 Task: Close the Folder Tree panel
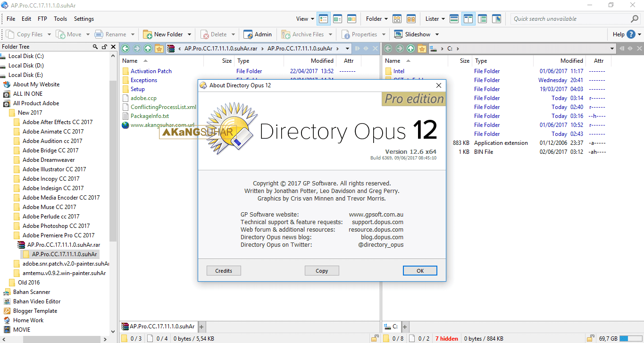(113, 47)
